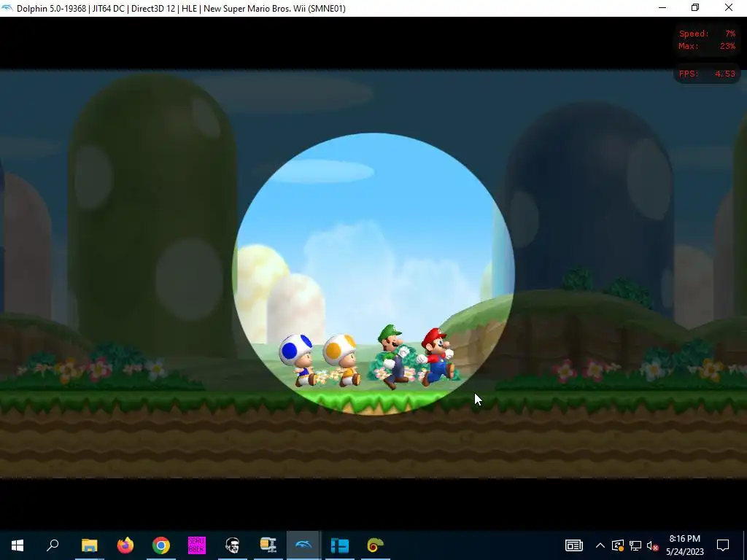Click on Mario in the game
The height and width of the screenshot is (560, 747).
coord(436,356)
